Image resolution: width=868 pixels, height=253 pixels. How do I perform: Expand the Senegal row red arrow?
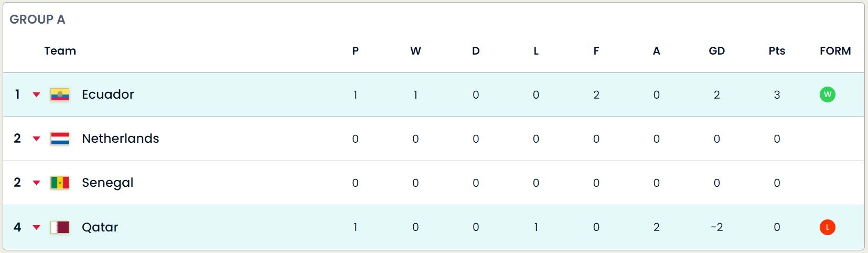[x=37, y=183]
